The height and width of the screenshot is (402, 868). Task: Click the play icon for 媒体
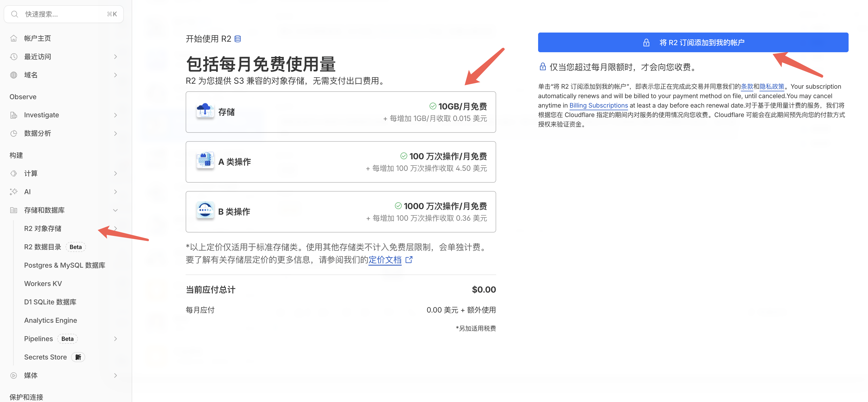[13, 375]
